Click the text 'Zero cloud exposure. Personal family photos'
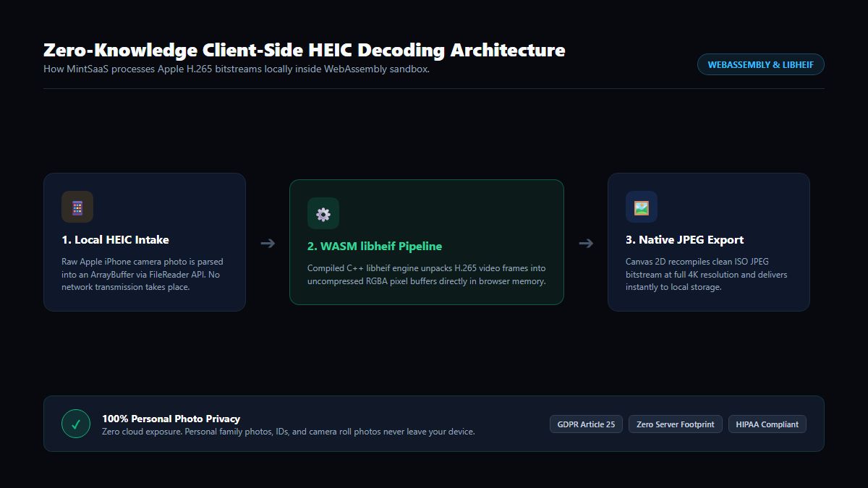Viewport: 868px width, 488px height. [289, 432]
